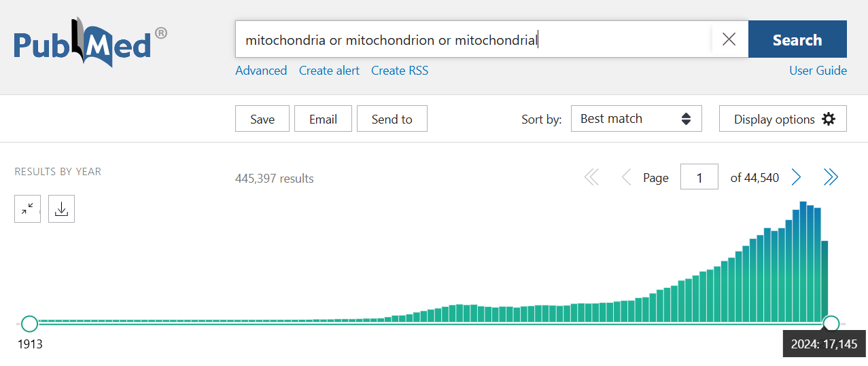Save the search results
Image resolution: width=868 pixels, height=366 pixels.
(x=262, y=119)
